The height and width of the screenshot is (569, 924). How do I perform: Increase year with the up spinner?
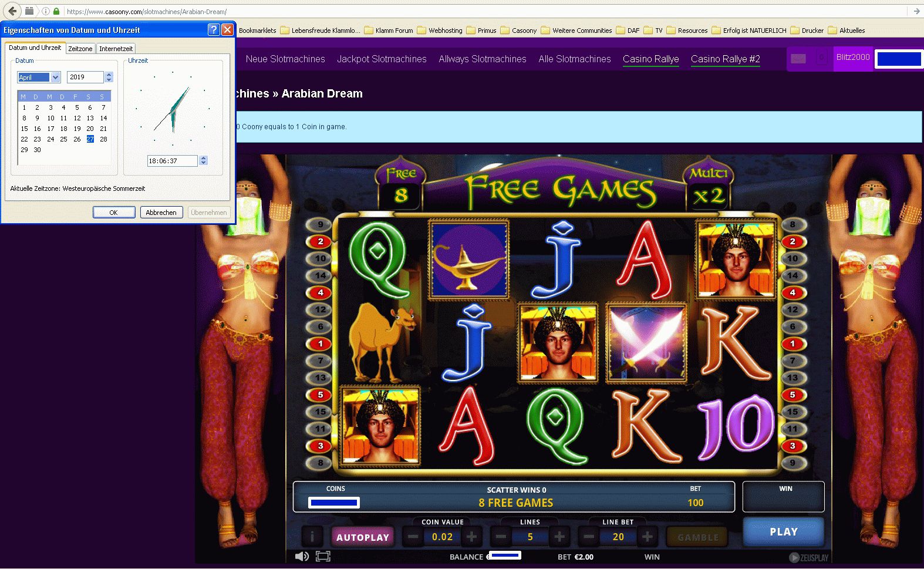109,74
